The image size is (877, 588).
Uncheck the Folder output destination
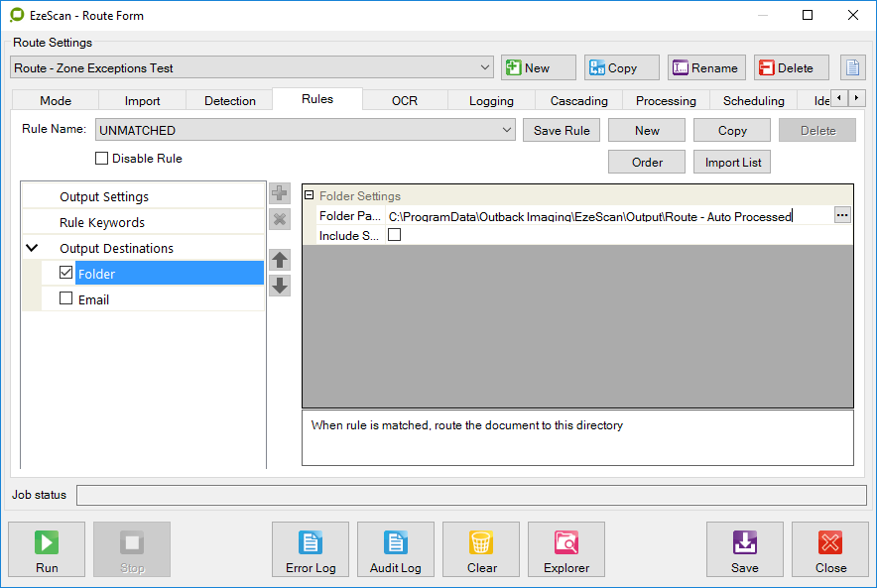[66, 273]
